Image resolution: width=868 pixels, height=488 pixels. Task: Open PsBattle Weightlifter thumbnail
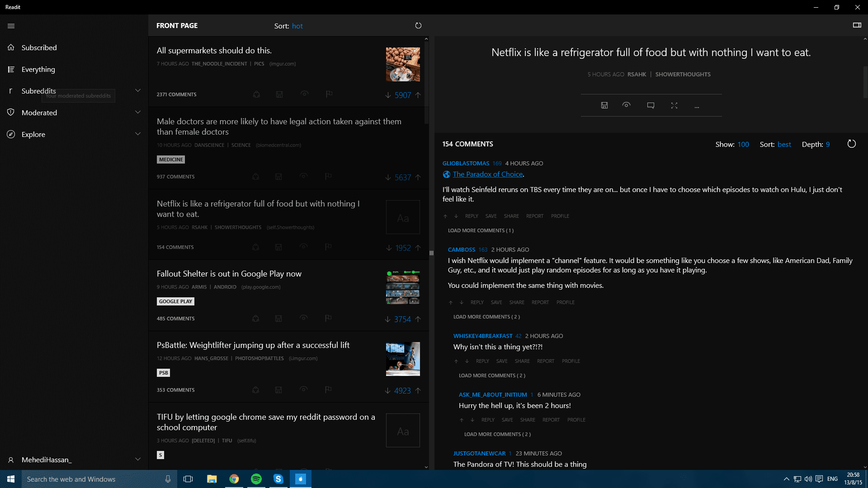point(403,359)
